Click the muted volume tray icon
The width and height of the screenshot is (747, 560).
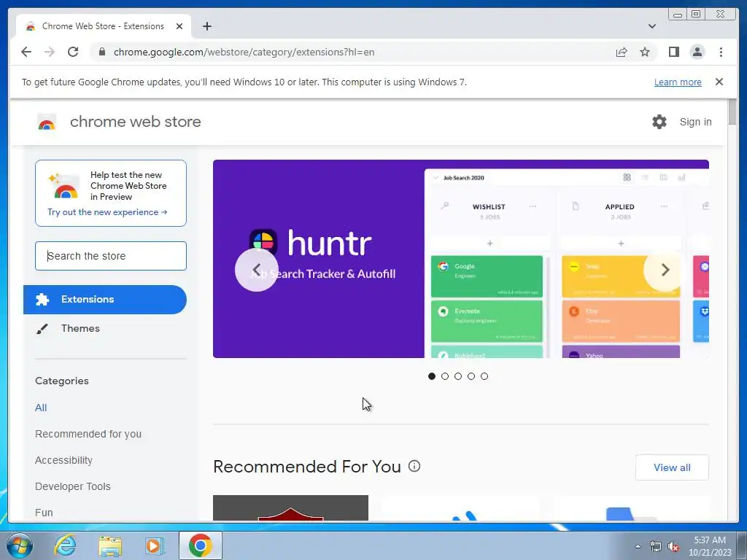673,546
